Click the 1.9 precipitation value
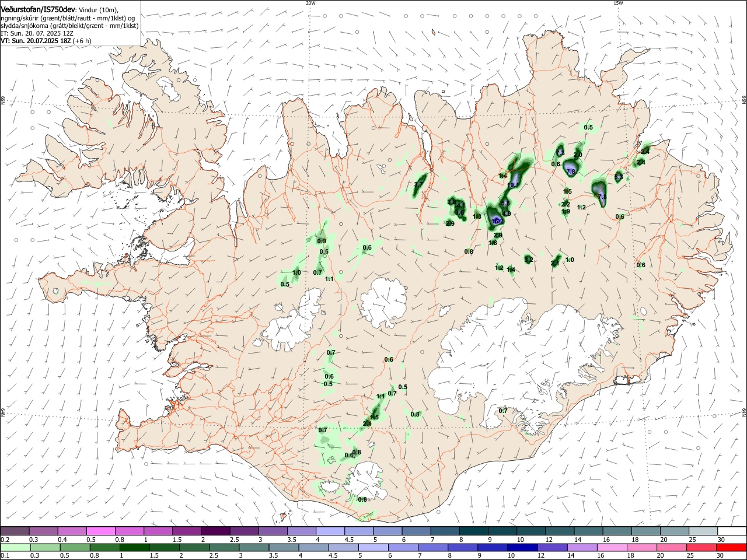This screenshot has height=560, width=747. [x=566, y=212]
